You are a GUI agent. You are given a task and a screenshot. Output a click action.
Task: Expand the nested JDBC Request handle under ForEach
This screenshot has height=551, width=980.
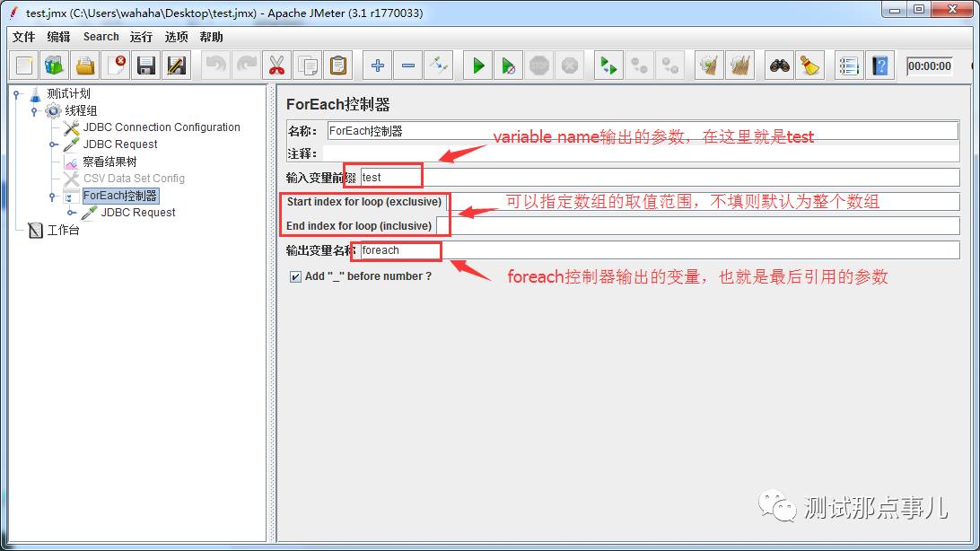point(71,213)
